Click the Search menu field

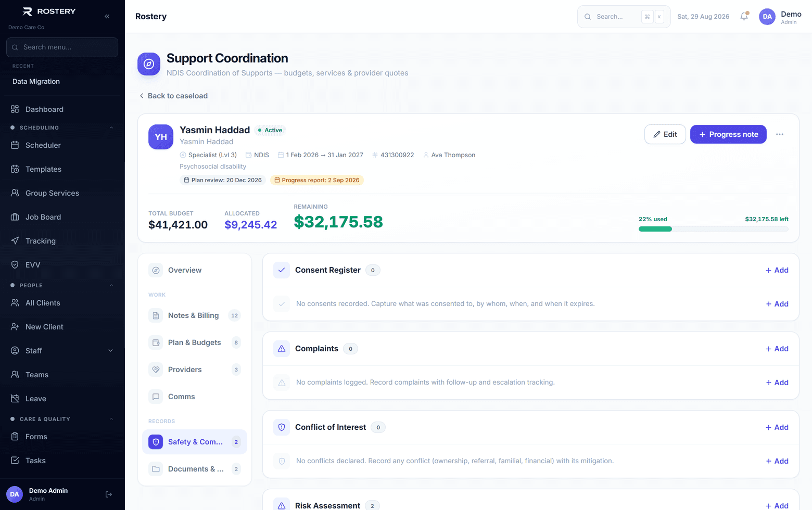[62, 47]
